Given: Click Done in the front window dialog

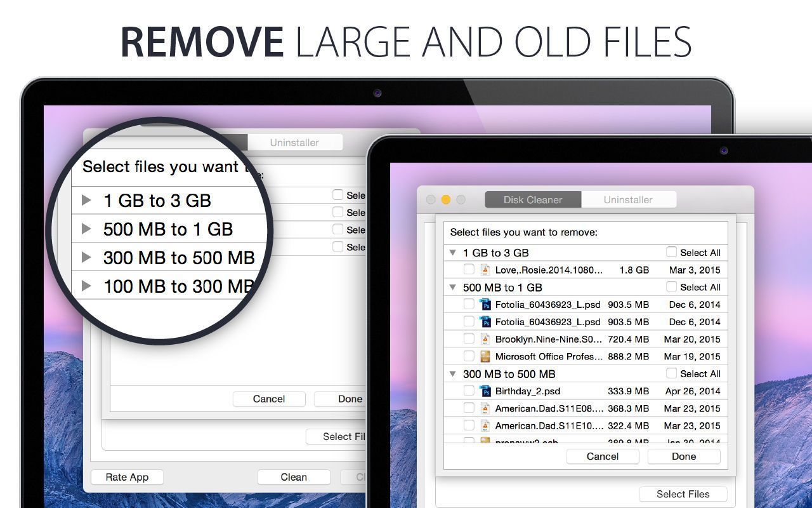Looking at the screenshot, I should click(684, 456).
